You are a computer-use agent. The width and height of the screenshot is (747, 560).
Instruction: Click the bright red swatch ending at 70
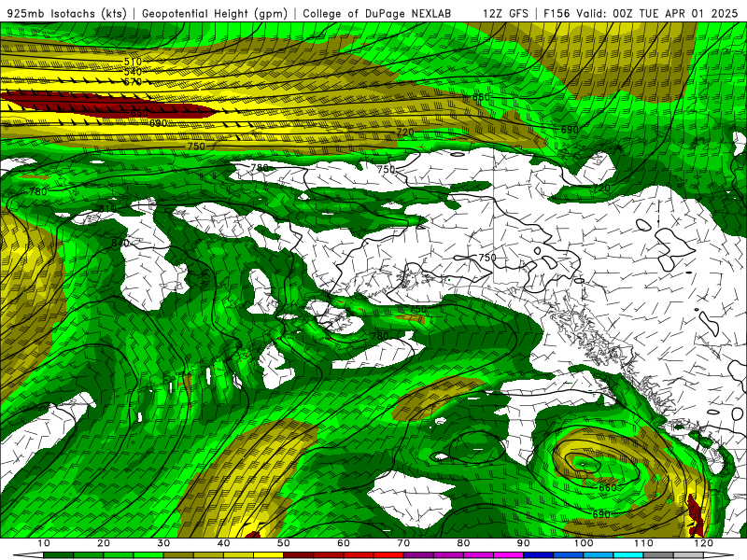388,555
